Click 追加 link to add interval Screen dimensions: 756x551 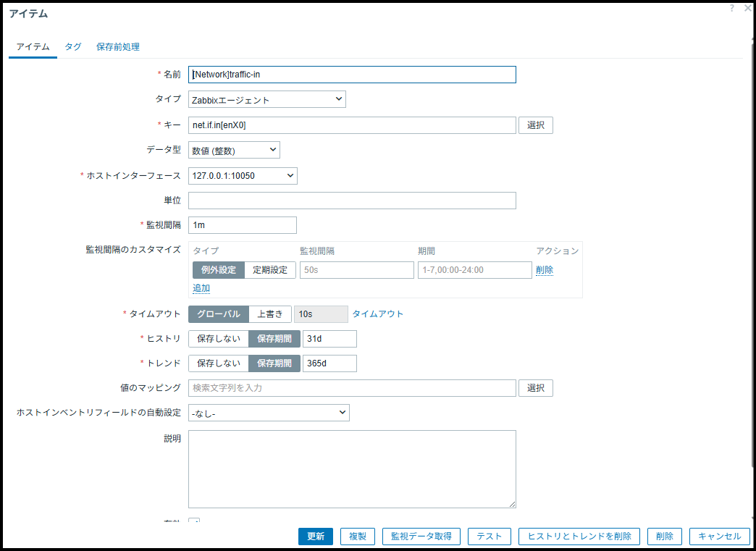(201, 288)
